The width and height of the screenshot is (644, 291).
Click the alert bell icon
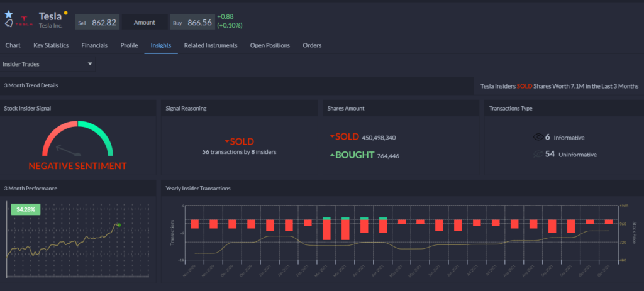(9, 23)
